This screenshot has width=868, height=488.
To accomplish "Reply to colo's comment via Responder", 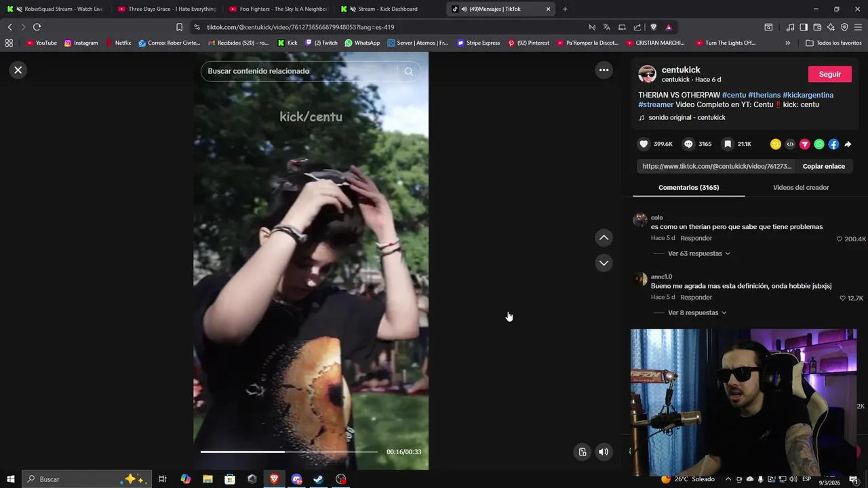I will click(x=696, y=238).
